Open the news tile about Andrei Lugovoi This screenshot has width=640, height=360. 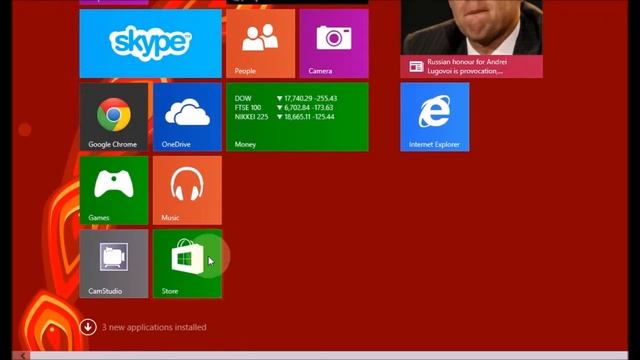click(x=471, y=39)
